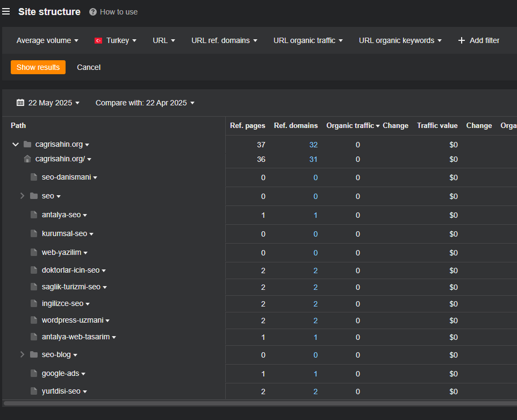
Task: Open the ingilizce-seo path menu
Action: (88, 304)
